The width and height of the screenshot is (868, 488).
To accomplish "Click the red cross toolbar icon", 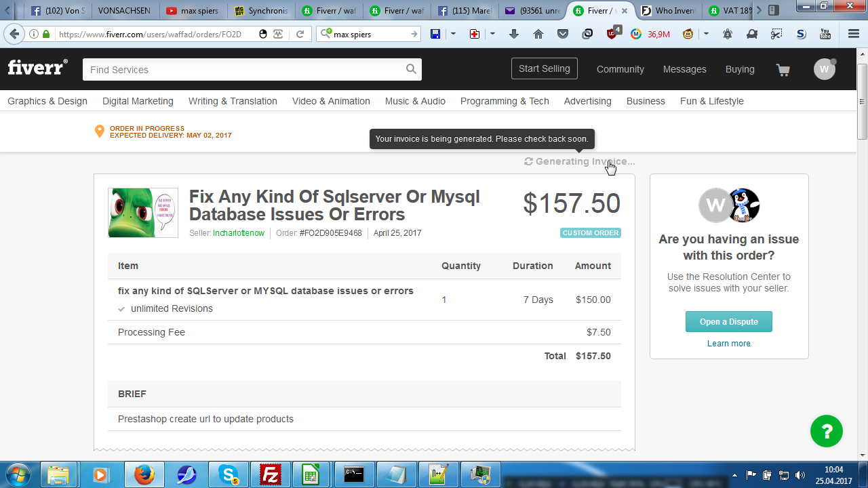I will click(475, 34).
